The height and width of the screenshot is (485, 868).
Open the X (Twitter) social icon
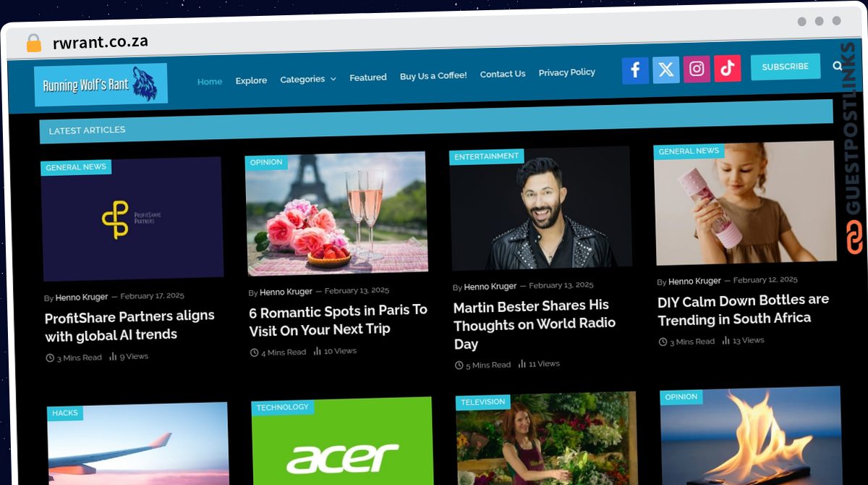(x=666, y=69)
